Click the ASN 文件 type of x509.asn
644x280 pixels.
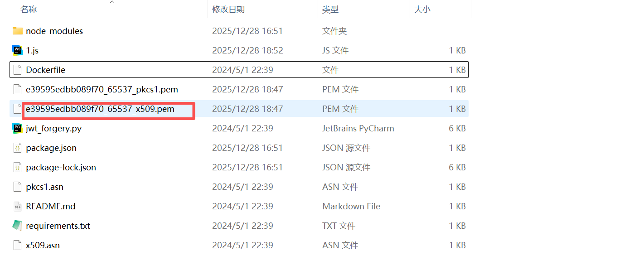(x=340, y=246)
